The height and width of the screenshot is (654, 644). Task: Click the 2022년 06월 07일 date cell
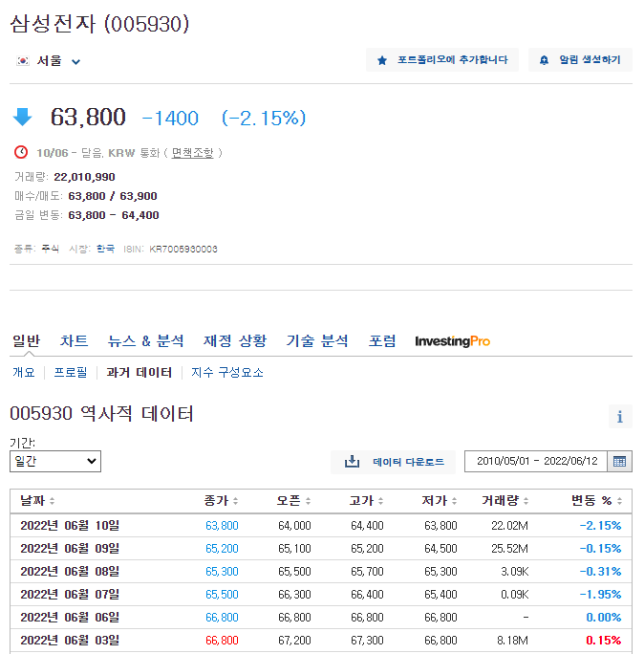[x=70, y=594]
